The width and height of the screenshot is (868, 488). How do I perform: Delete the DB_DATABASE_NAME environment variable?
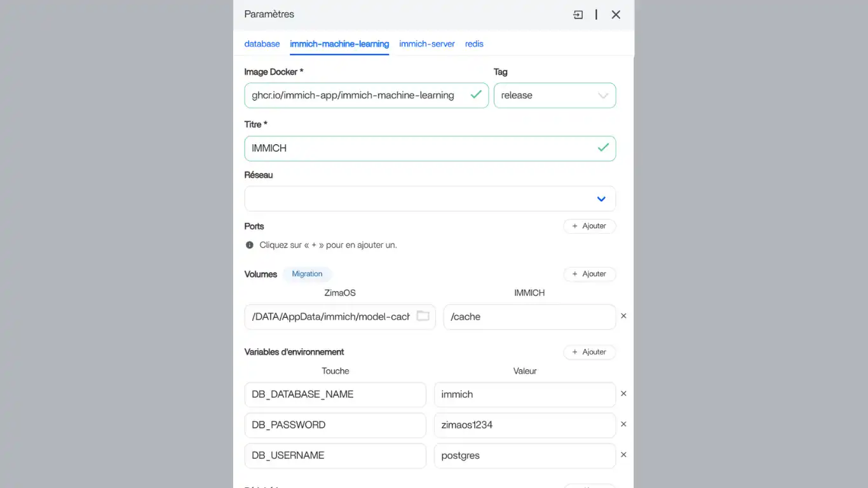pyautogui.click(x=623, y=394)
